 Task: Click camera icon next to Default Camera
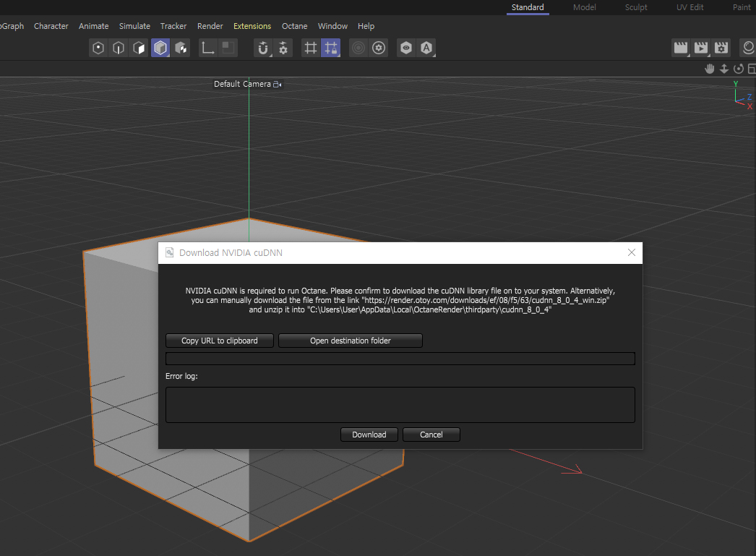point(278,84)
